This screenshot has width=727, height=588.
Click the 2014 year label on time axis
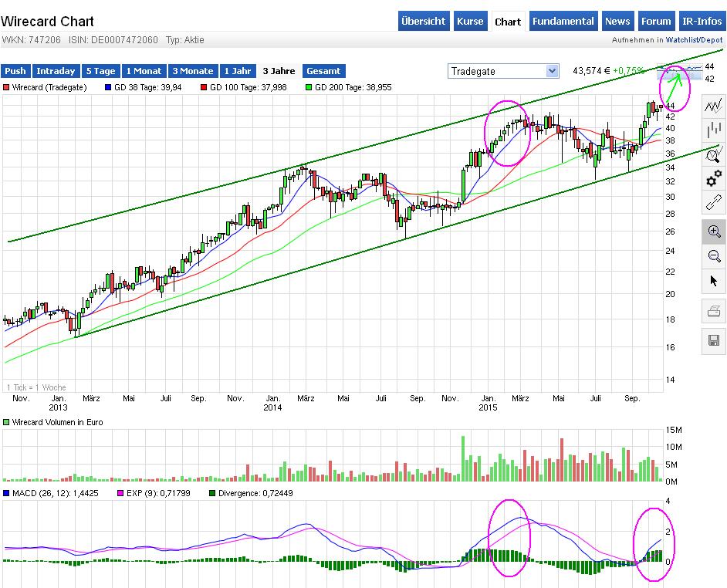coord(272,407)
